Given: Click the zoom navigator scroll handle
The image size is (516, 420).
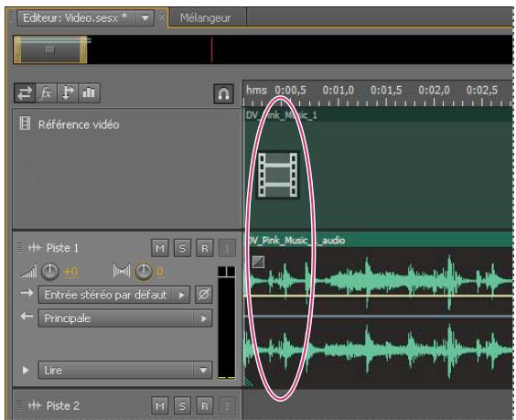Looking at the screenshot, I should point(50,50).
